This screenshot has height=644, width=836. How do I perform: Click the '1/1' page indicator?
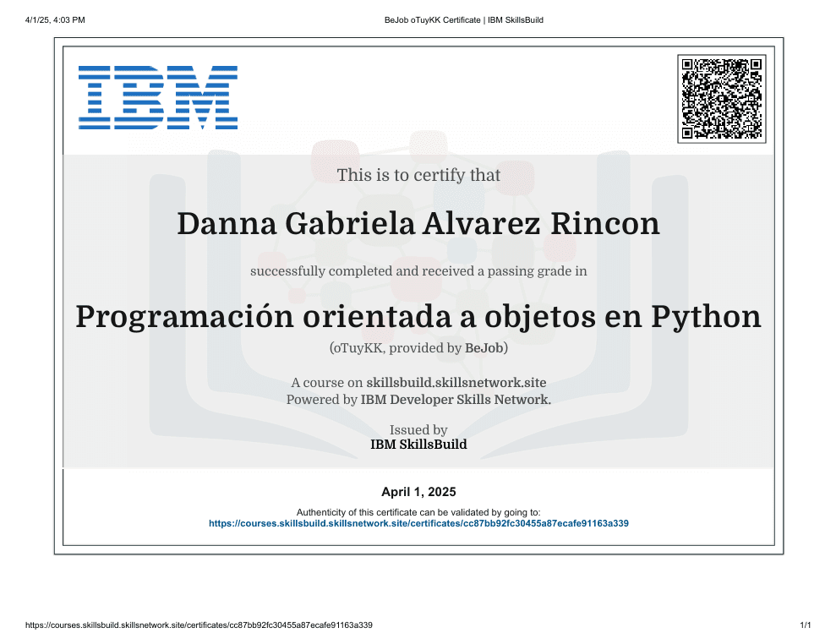(x=805, y=625)
